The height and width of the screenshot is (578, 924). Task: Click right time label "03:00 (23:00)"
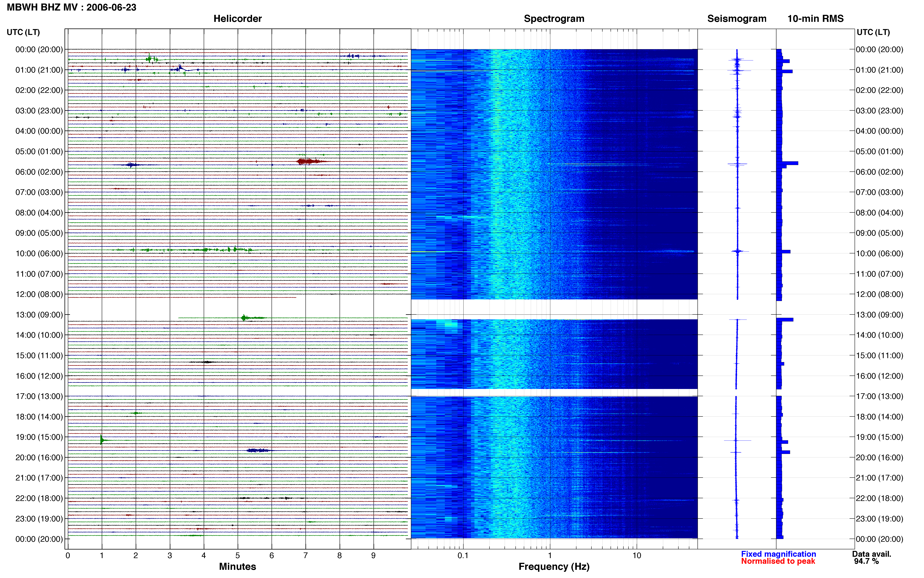(x=879, y=110)
